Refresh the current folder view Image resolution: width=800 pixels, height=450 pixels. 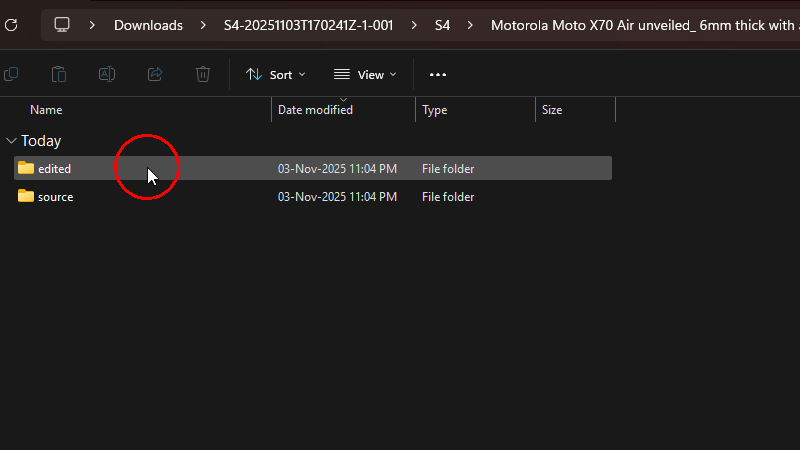[x=11, y=25]
